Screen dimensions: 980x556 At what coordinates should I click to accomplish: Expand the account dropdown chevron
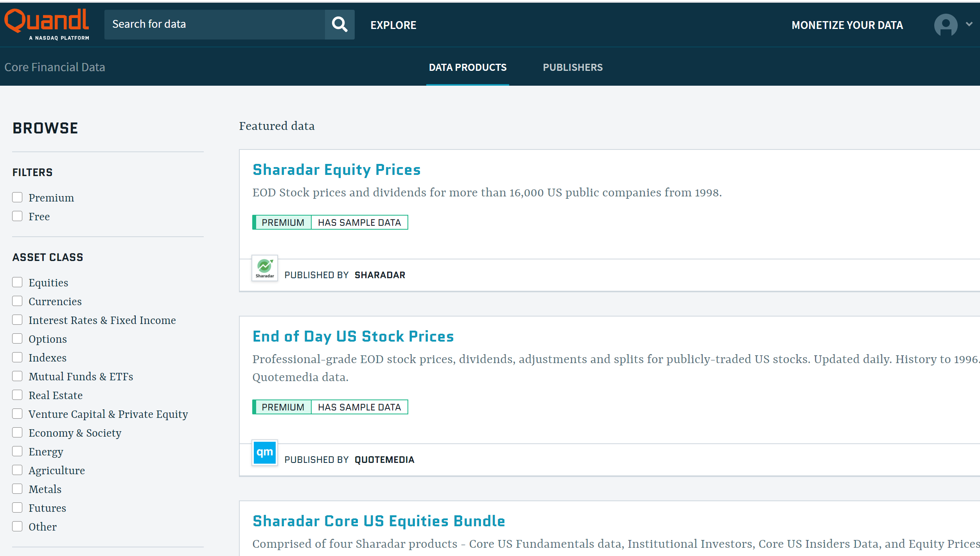969,24
